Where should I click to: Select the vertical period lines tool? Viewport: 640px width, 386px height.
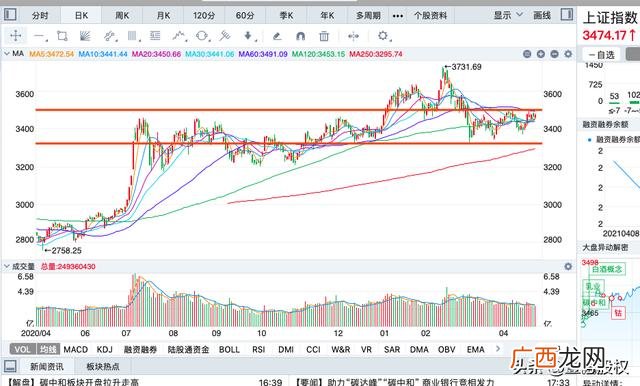coord(132,36)
